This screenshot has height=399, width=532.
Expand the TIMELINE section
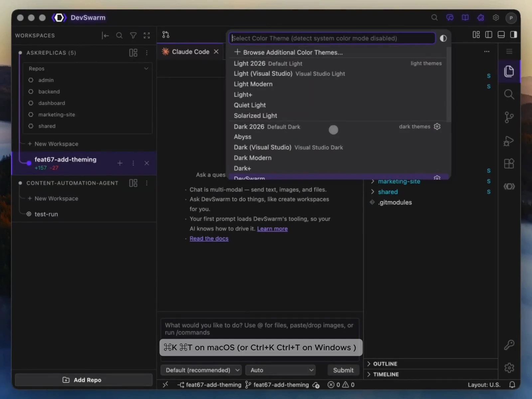(x=431, y=374)
